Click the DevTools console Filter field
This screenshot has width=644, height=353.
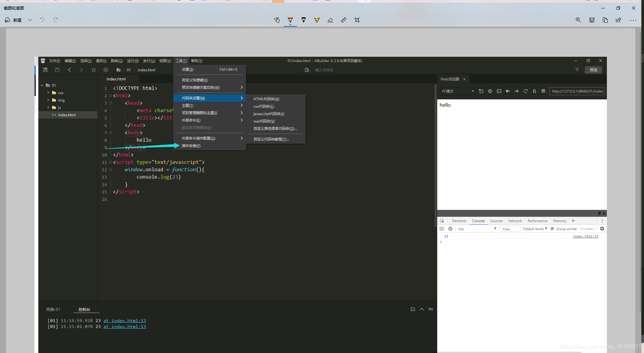point(511,229)
